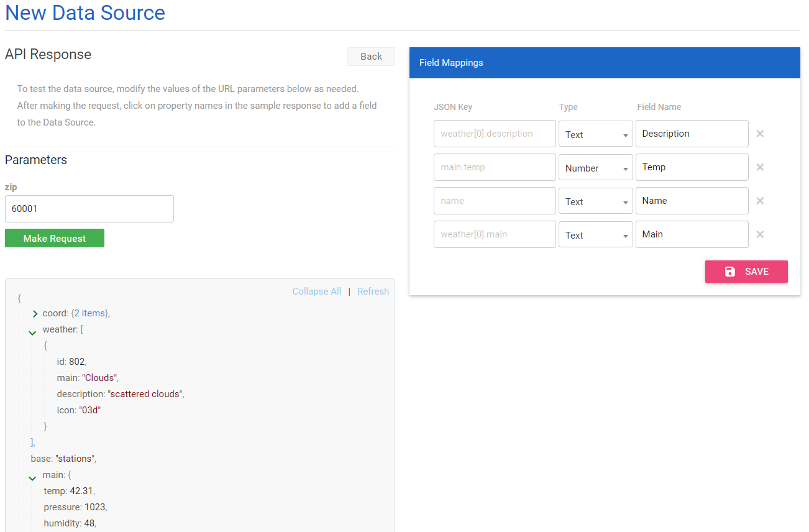Expand the coord object in the response
The width and height of the screenshot is (809, 532).
click(x=35, y=314)
